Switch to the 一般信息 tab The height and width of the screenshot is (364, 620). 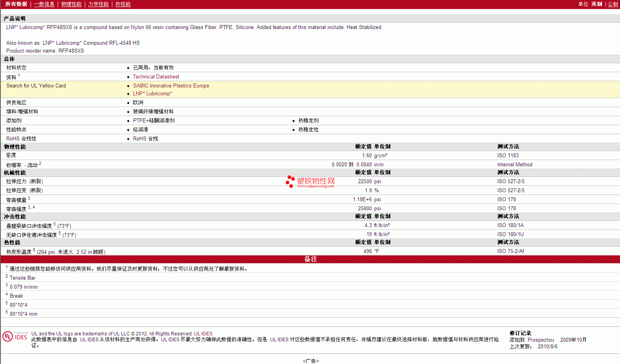44,4
